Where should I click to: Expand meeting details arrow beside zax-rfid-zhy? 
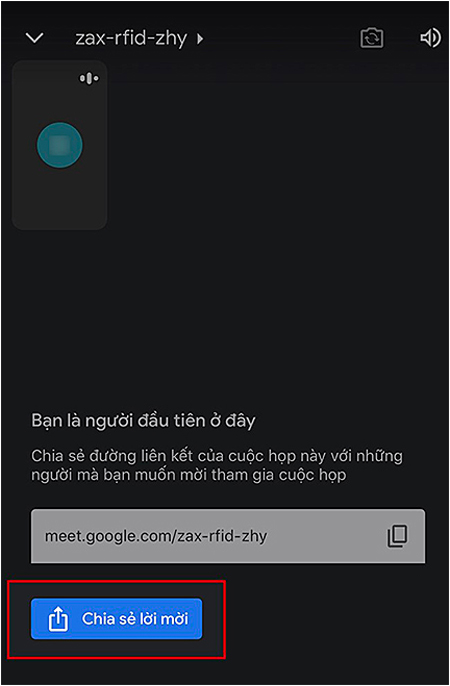tap(200, 39)
